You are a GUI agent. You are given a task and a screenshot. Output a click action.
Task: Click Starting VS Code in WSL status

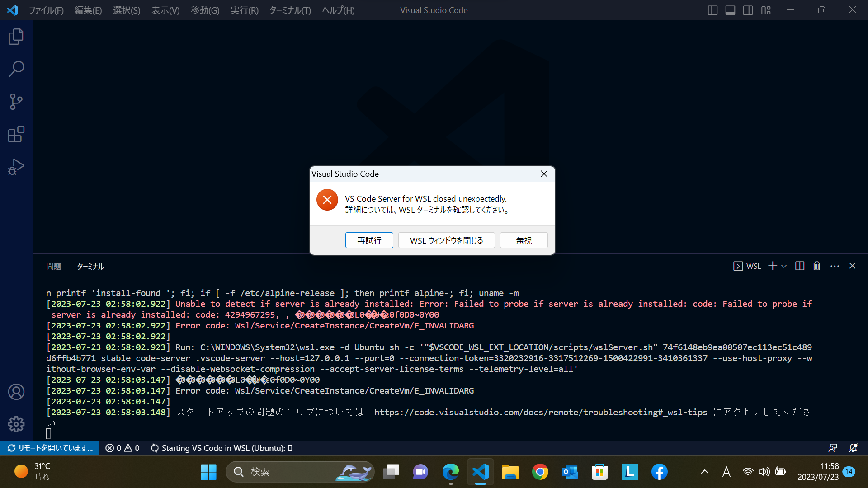222,448
